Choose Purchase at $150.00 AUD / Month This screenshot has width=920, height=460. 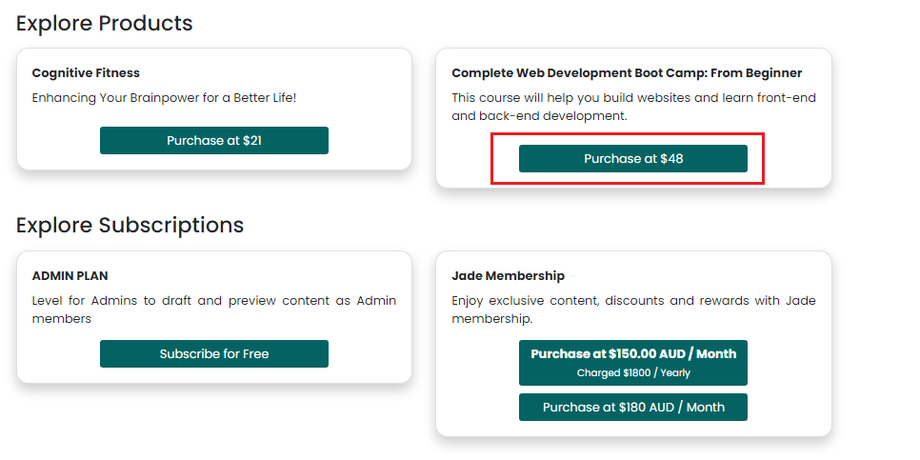(x=633, y=354)
